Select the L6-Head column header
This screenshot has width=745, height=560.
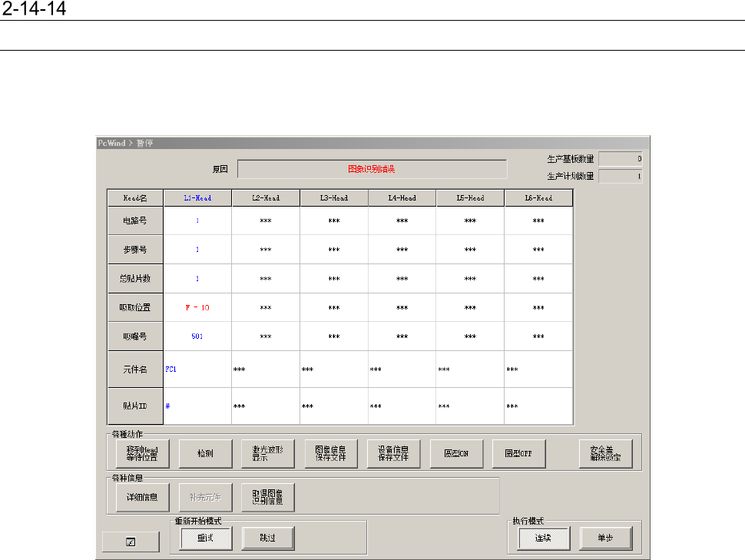(x=539, y=197)
